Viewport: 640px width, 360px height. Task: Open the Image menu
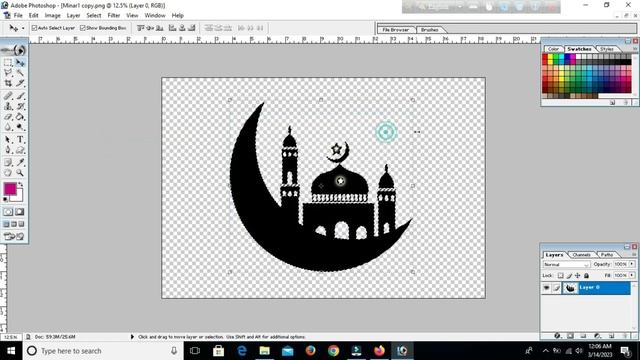click(52, 16)
